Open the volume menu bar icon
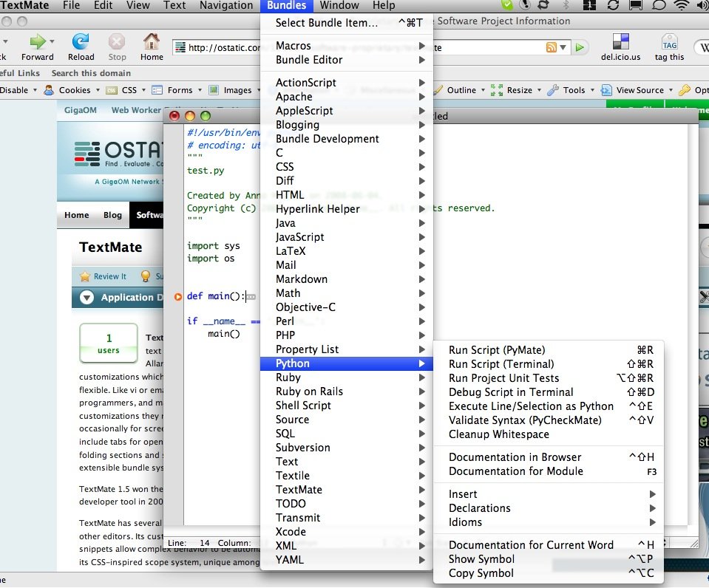 [702, 5]
